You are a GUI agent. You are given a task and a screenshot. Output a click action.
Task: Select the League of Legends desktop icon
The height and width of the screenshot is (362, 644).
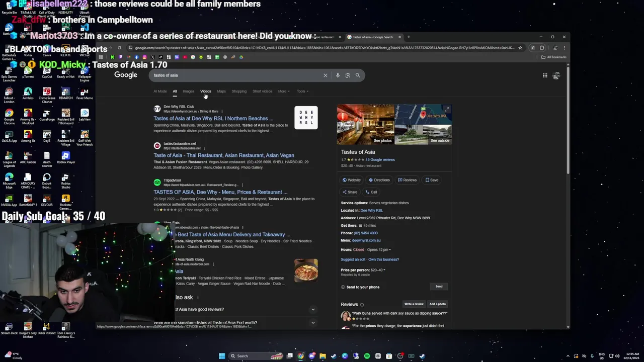[x=9, y=158]
